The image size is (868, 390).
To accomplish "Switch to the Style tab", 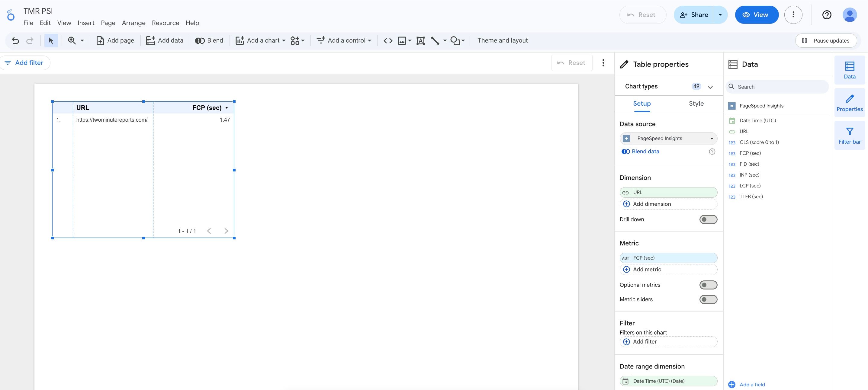I will pyautogui.click(x=696, y=104).
